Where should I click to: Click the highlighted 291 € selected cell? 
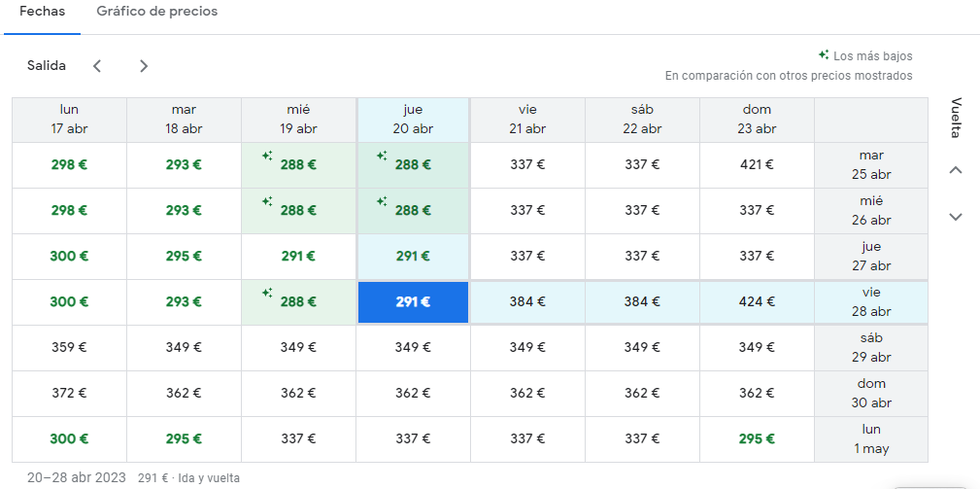coord(413,302)
